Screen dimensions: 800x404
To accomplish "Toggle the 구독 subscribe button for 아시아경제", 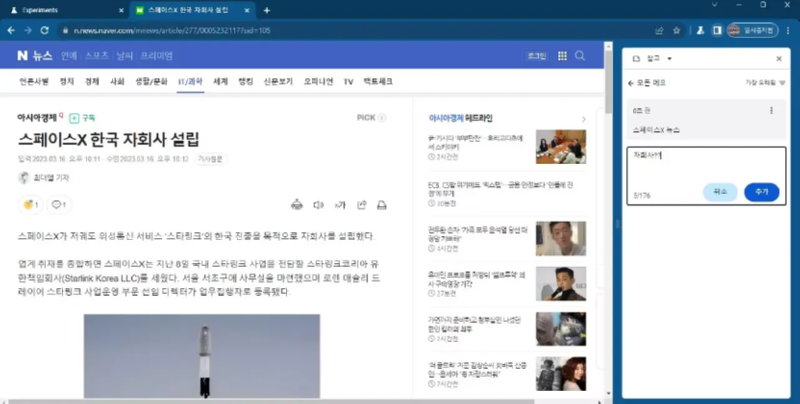I will point(84,117).
